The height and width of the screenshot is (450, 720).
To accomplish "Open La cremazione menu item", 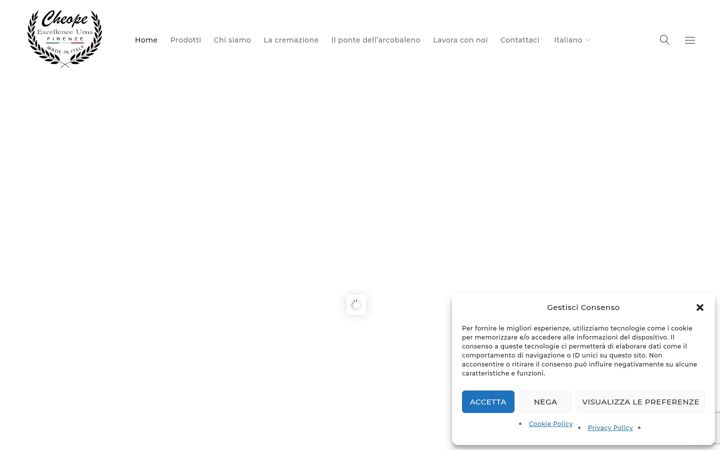I will [291, 40].
